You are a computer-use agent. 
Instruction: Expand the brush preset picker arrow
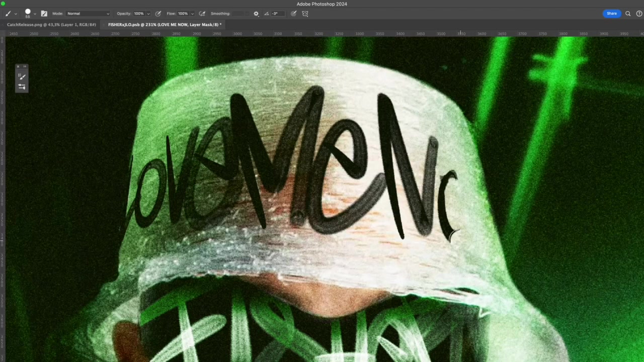coord(35,14)
